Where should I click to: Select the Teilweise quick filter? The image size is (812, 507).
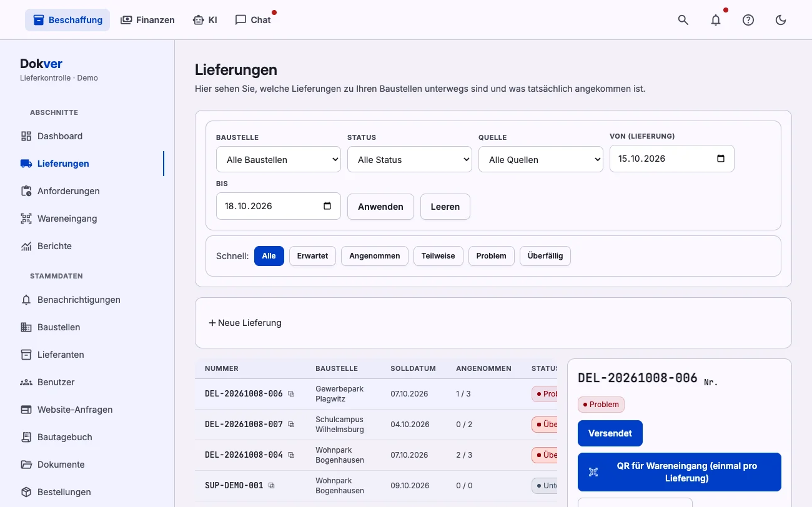click(438, 256)
